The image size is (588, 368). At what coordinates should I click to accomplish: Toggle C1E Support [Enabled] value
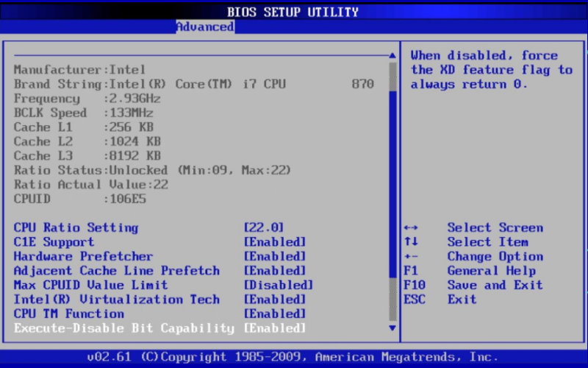(x=274, y=242)
